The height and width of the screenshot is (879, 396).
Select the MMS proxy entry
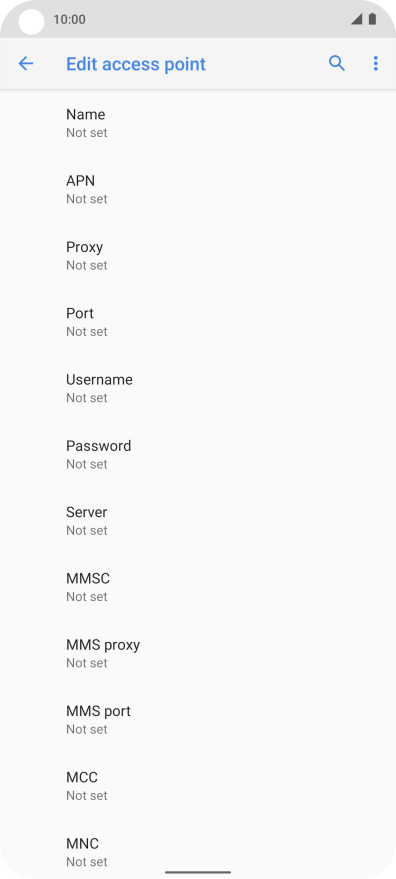pyautogui.click(x=198, y=653)
